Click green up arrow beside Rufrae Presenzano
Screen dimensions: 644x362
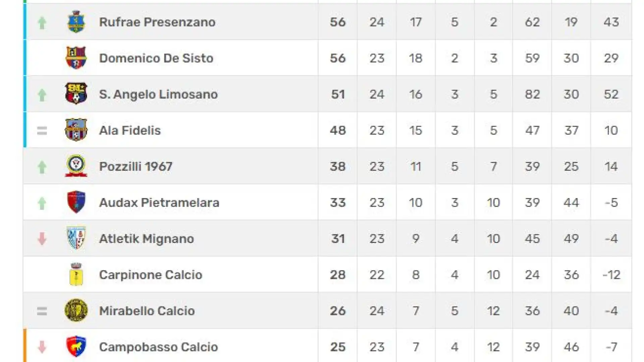(x=42, y=23)
